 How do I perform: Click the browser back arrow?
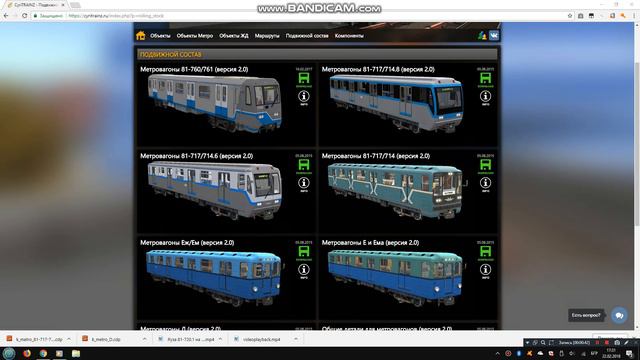tap(6, 16)
